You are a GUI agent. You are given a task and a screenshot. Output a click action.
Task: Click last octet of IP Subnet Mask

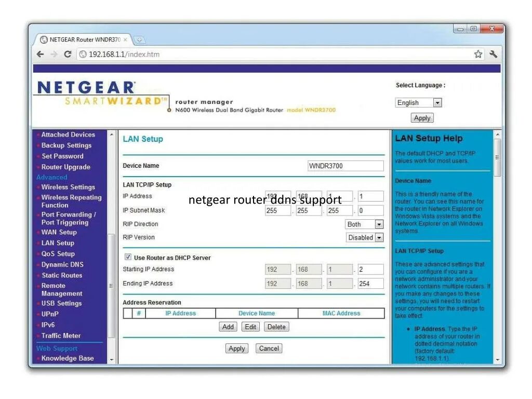click(x=370, y=211)
